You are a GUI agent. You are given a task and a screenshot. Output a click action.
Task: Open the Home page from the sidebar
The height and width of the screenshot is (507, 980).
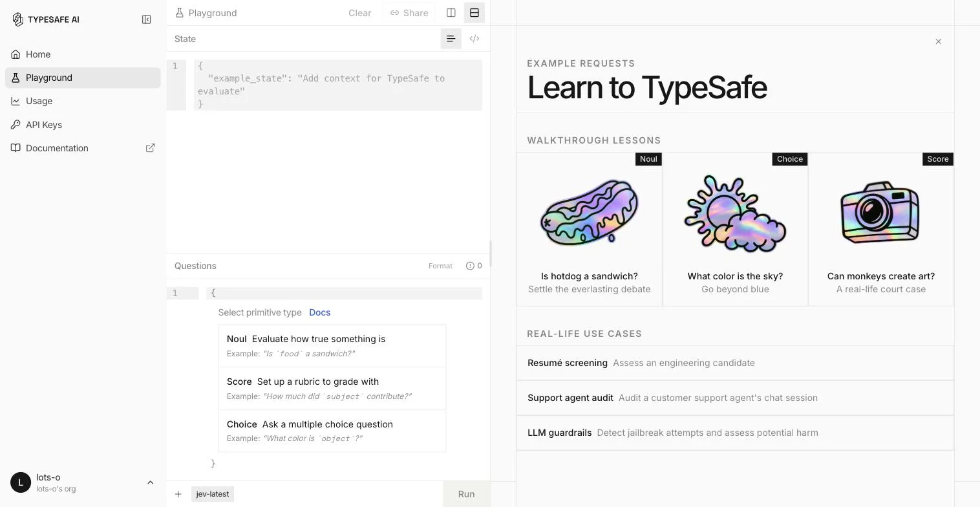click(83, 54)
